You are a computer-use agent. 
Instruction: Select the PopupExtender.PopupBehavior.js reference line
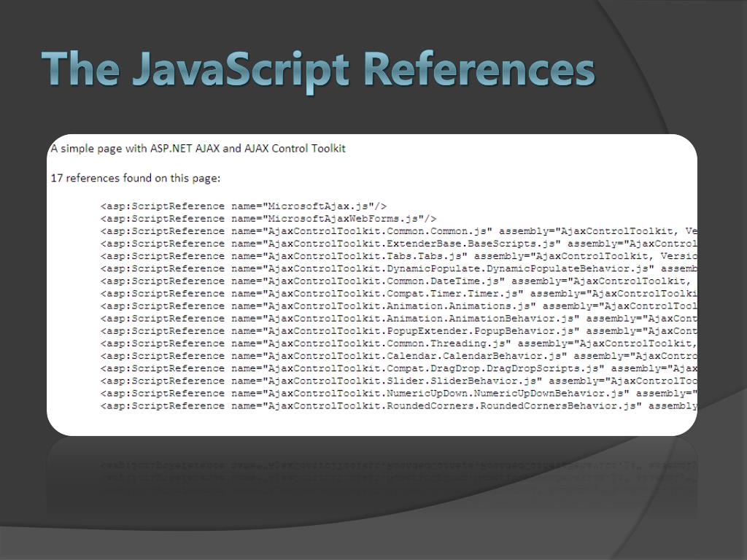point(399,330)
